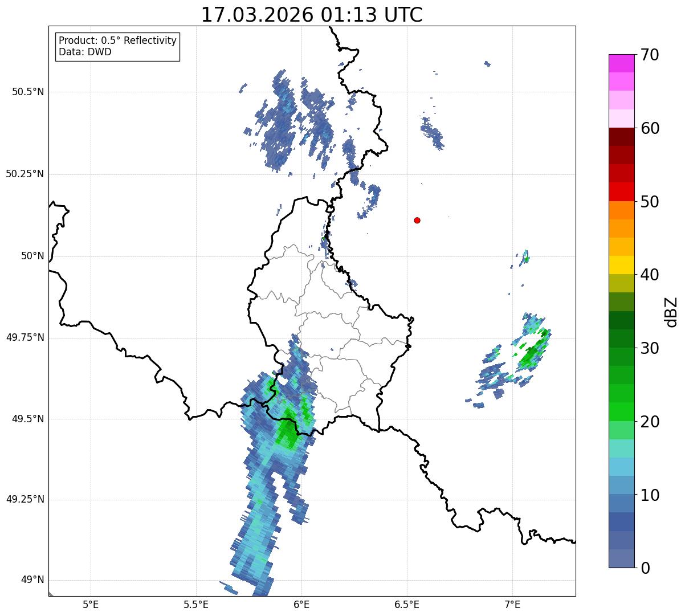This screenshot has width=685, height=616.
Task: Click the title timestamp 17.03.2026 01:13 UTC
Action: pyautogui.click(x=312, y=15)
